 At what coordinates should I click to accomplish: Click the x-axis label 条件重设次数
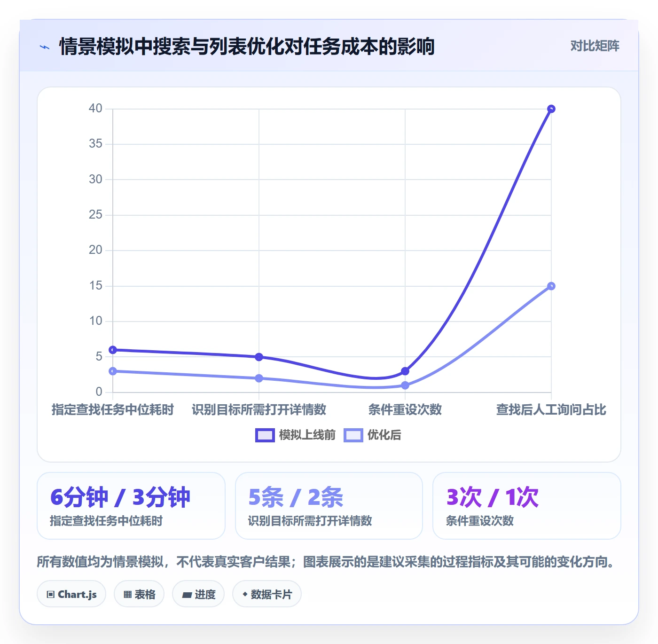pyautogui.click(x=405, y=410)
